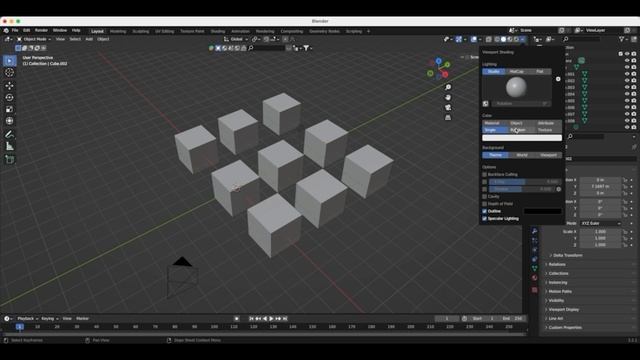Expand the Collections panel
The image size is (640, 360).
(557, 273)
